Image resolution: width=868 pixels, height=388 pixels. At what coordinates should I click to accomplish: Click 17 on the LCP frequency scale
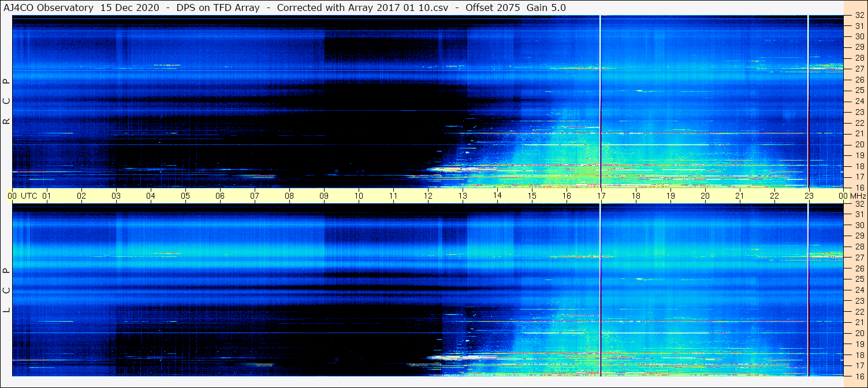pos(859,365)
